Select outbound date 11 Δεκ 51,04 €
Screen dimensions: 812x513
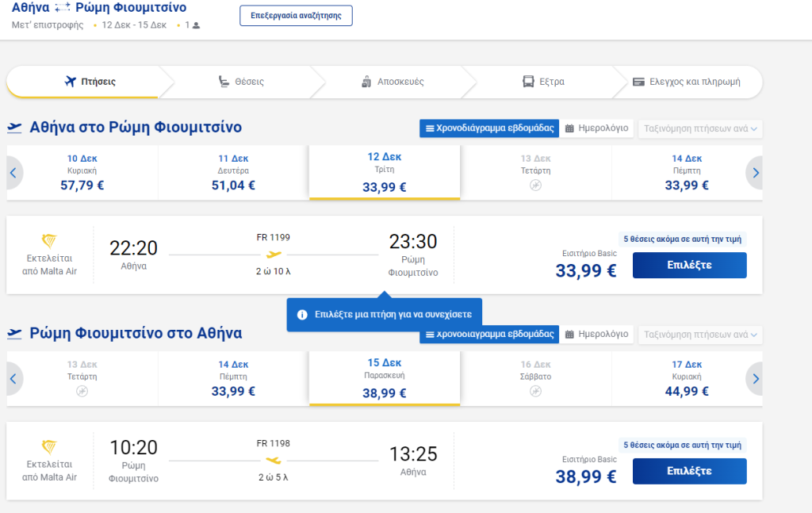(x=234, y=173)
